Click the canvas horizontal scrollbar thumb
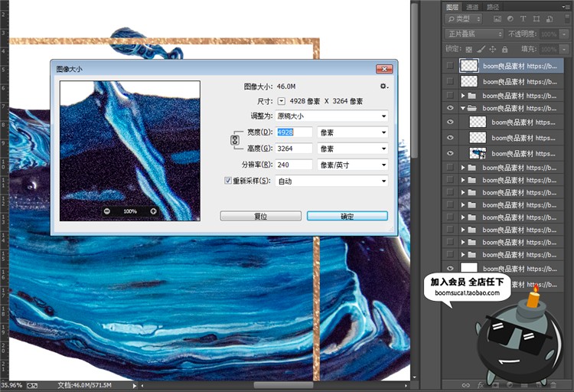This screenshot has width=574, height=392. [x=283, y=385]
